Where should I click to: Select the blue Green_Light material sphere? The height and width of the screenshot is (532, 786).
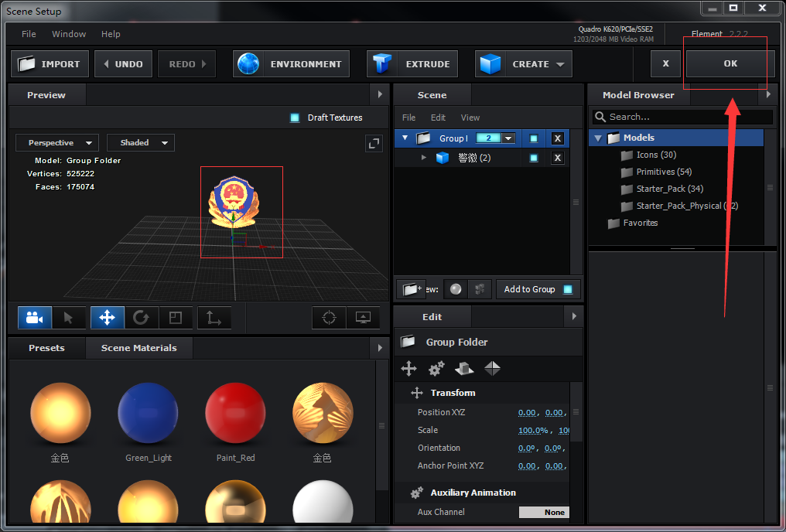tap(148, 413)
